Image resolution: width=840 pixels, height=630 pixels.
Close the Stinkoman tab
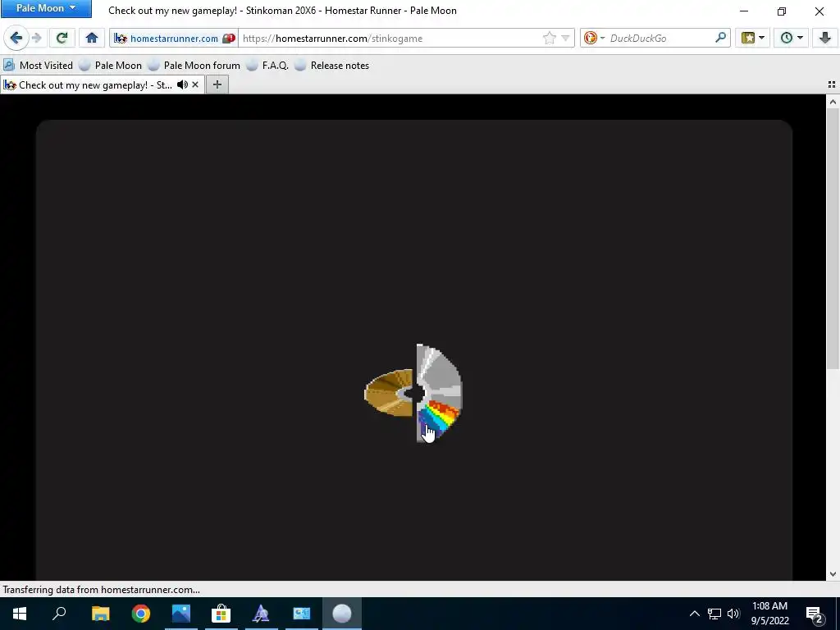pos(195,84)
